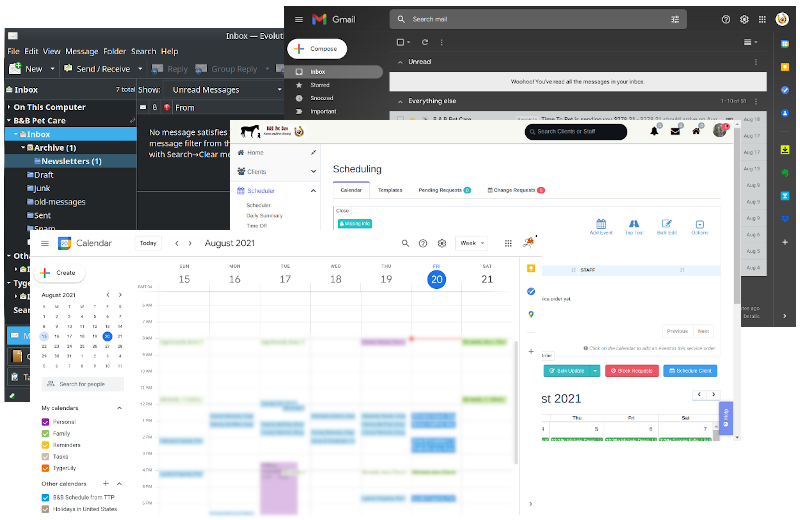Open the Evolution Message menu
800x520 pixels.
point(82,52)
